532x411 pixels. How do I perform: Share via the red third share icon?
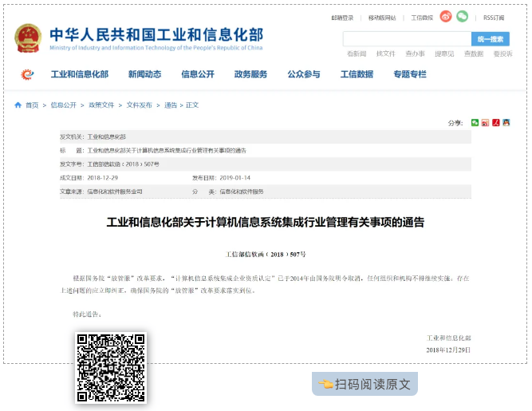tap(496, 123)
